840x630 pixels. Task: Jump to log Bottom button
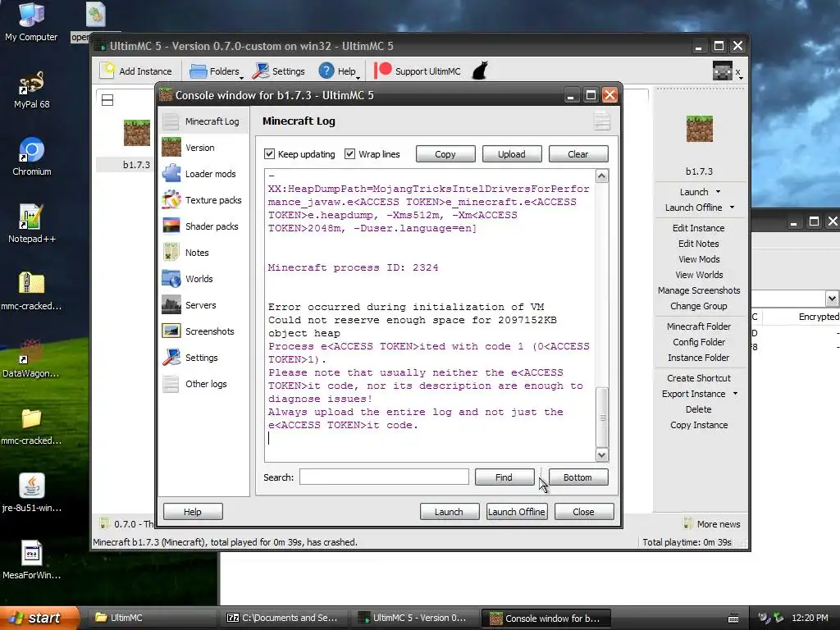578,477
